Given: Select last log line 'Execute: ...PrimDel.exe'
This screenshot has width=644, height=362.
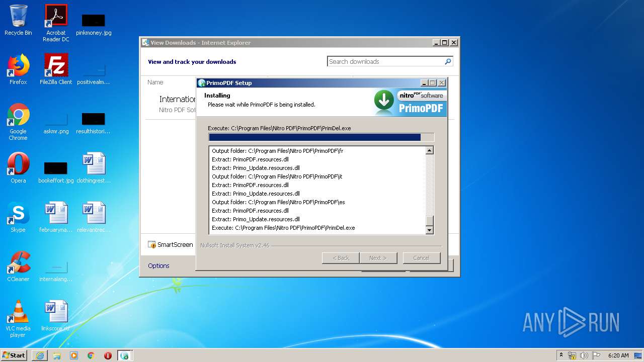Looking at the screenshot, I should coord(283,228).
